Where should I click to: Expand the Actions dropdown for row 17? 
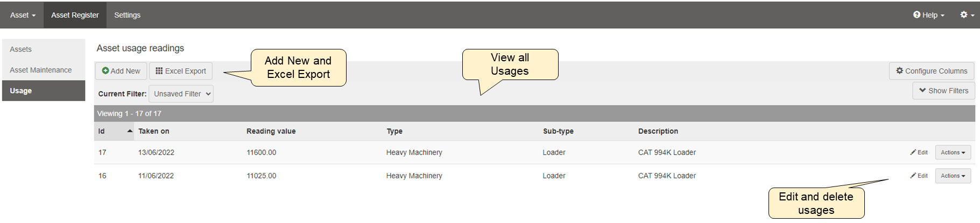pos(953,153)
